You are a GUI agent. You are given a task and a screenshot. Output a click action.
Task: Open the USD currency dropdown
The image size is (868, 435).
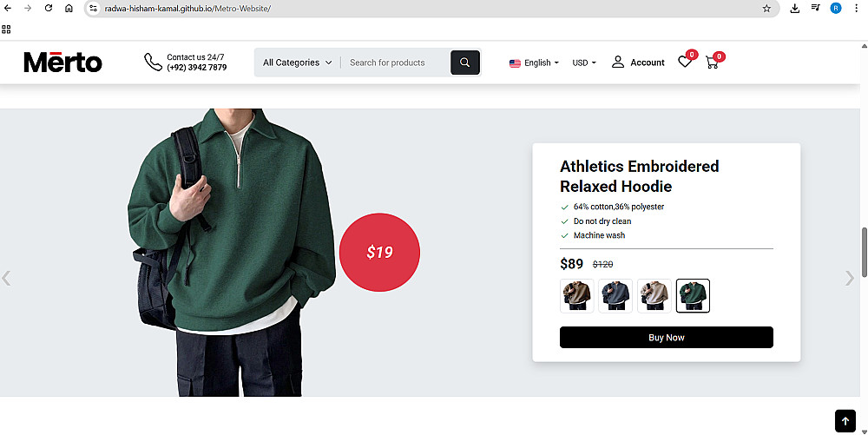tap(584, 63)
